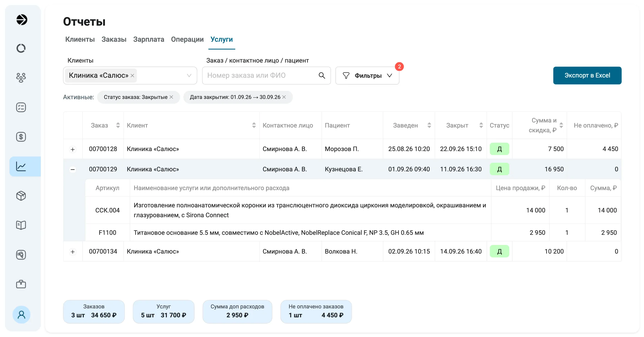Screen dimensions: 644x337
Task: Sort table by Заведен column
Action: coord(429,125)
